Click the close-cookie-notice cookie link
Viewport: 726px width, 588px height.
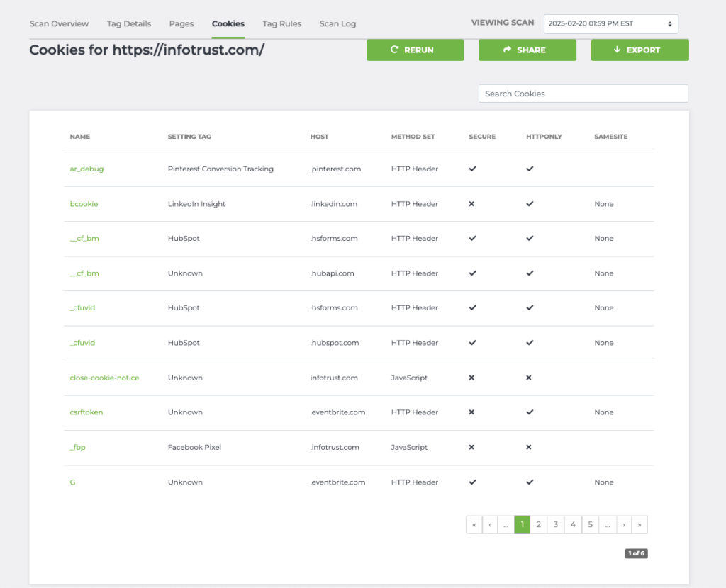(x=104, y=378)
